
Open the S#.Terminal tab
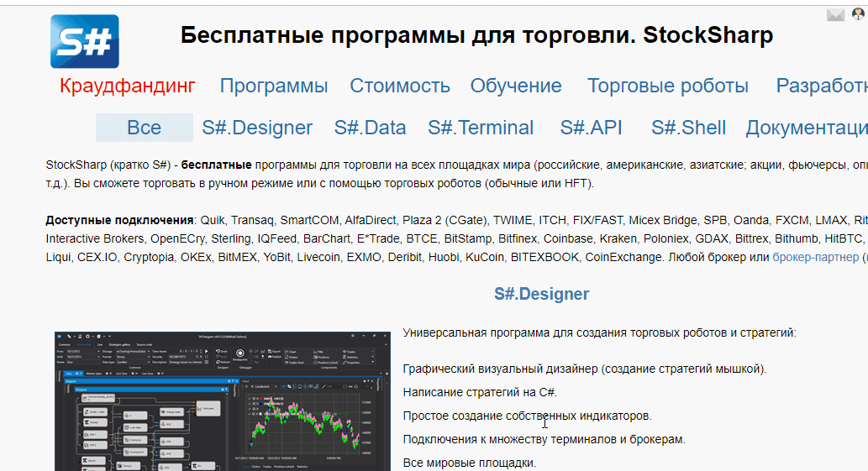[481, 128]
